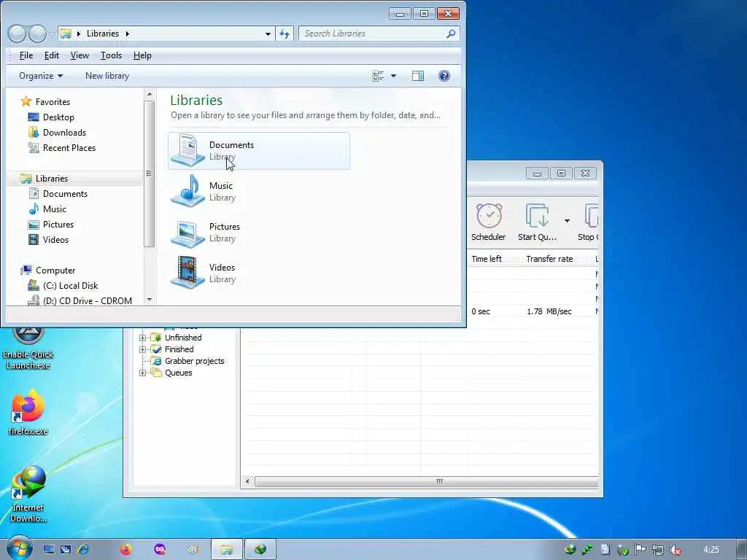Expand the Queues category
747x560 pixels.
(x=142, y=373)
